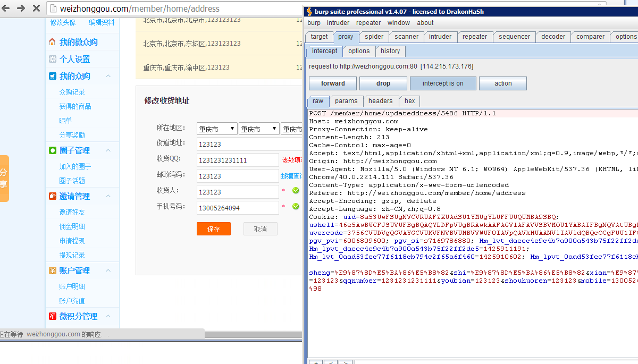Click the Burp Suite logo icon
This screenshot has height=364, width=638.
(310, 12)
